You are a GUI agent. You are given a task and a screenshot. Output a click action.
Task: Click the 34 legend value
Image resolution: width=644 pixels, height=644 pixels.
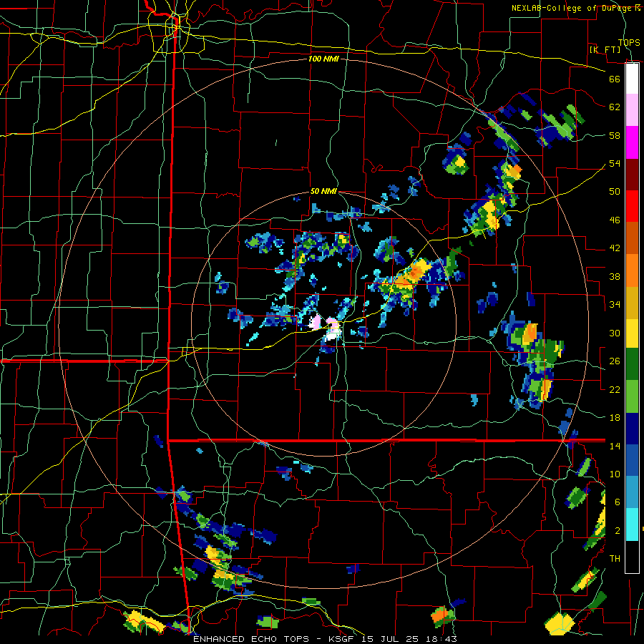click(x=615, y=305)
